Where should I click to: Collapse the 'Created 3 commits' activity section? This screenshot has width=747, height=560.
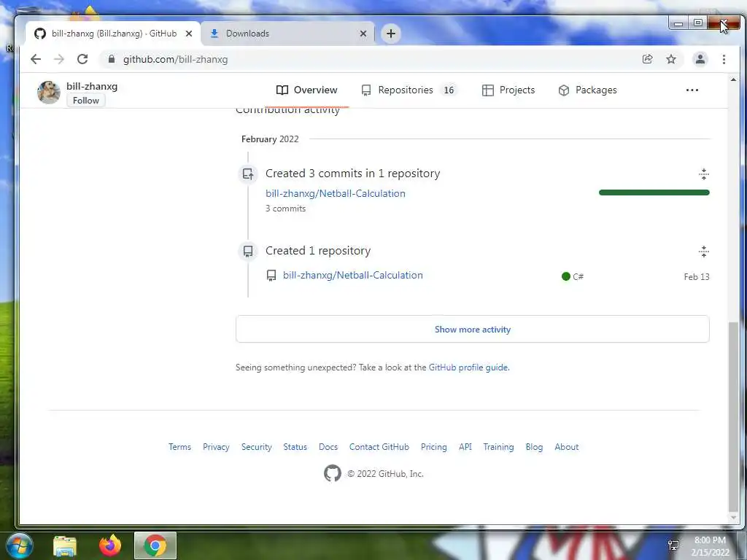click(704, 174)
